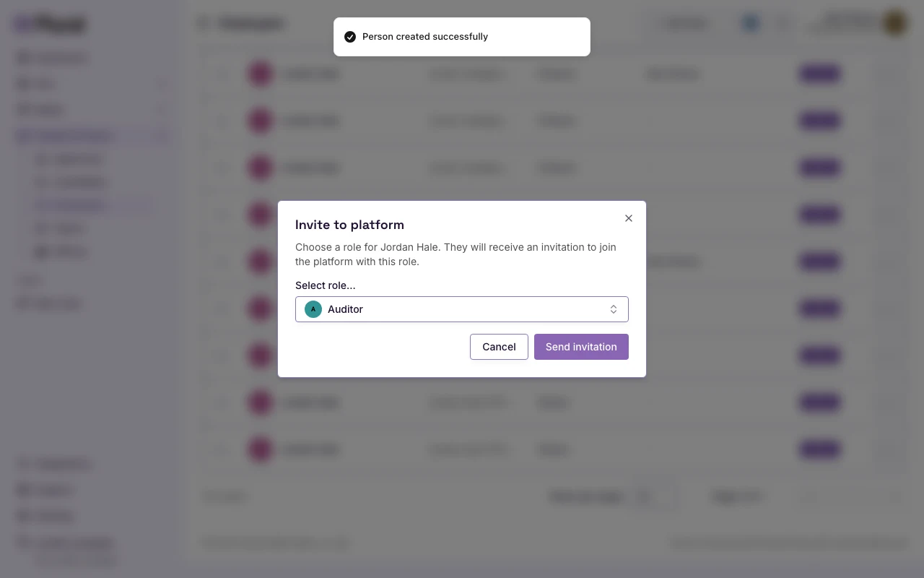Open the Select role dropdown showing Auditor
Image resolution: width=924 pixels, height=578 pixels.
click(462, 309)
